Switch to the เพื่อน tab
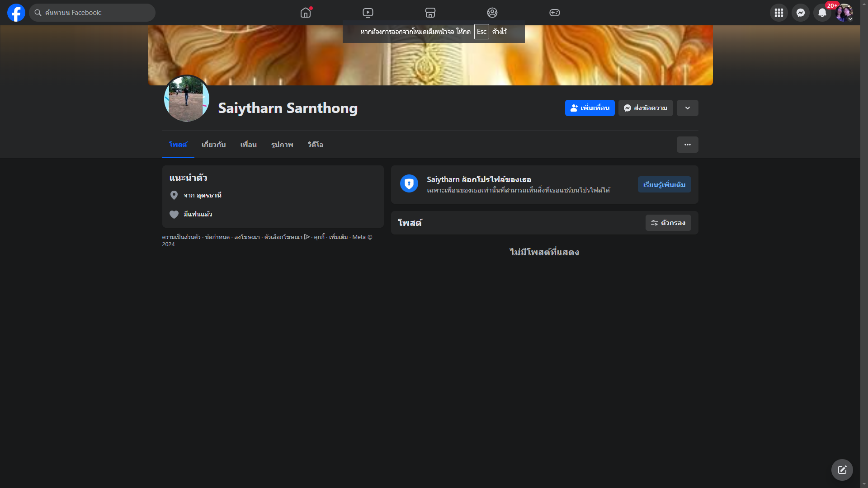This screenshot has height=488, width=868. point(248,145)
